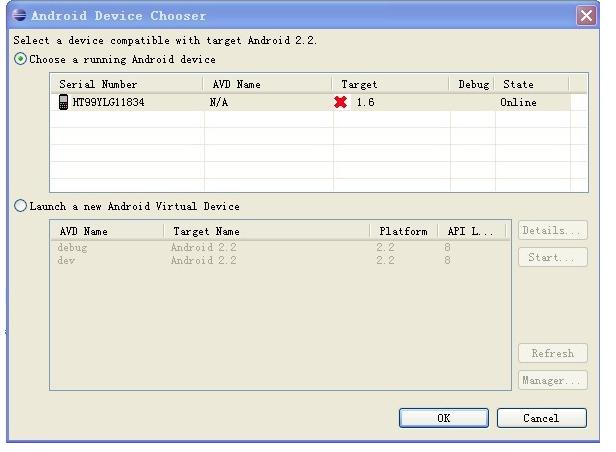Click the N/A AVD name cell
This screenshot has width=616, height=452.
tap(219, 102)
